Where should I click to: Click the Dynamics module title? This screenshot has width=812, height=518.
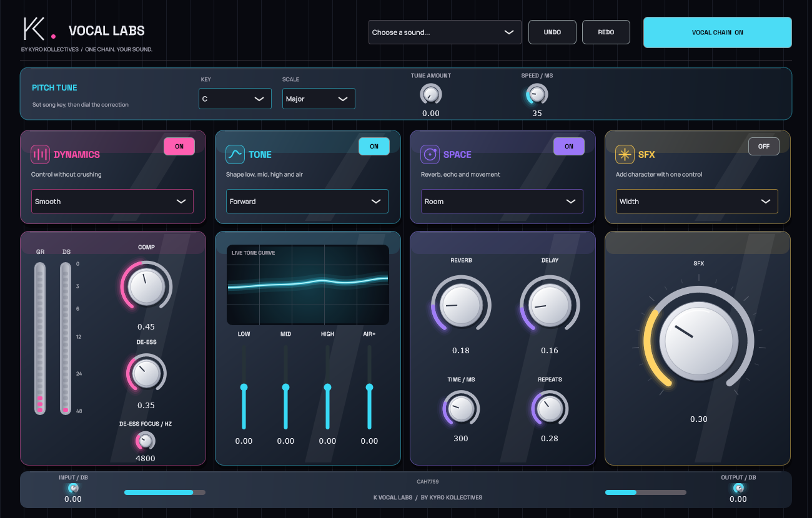pos(77,155)
